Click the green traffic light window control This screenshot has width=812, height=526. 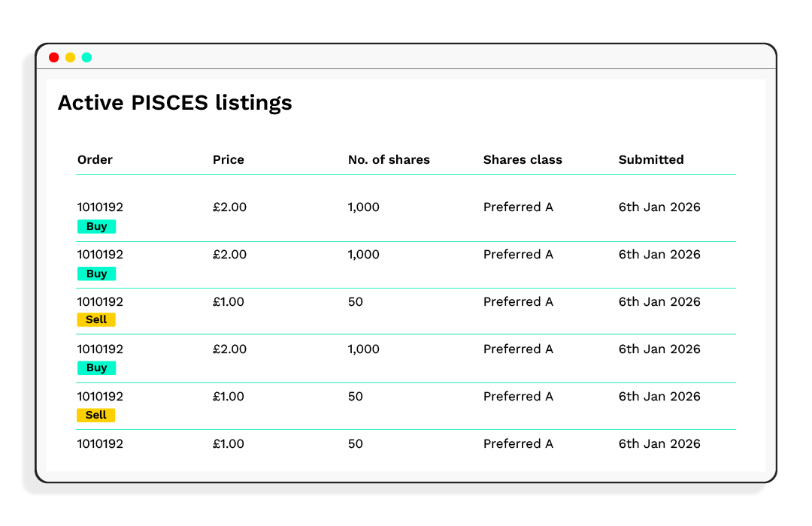click(x=86, y=56)
